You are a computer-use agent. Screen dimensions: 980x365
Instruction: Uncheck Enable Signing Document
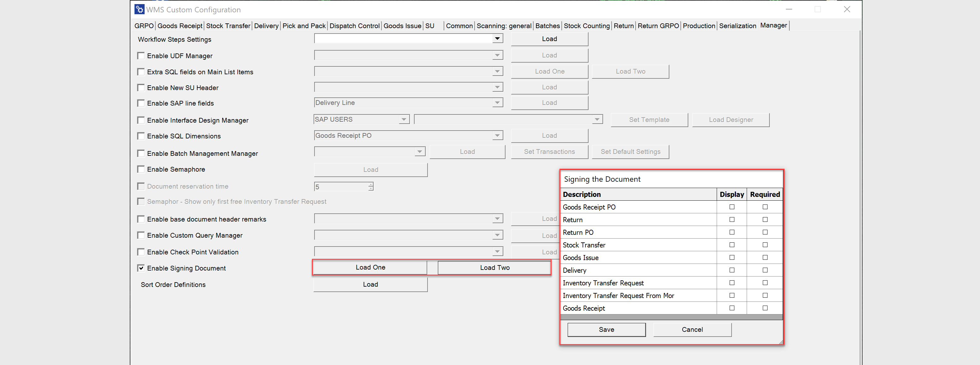point(141,268)
